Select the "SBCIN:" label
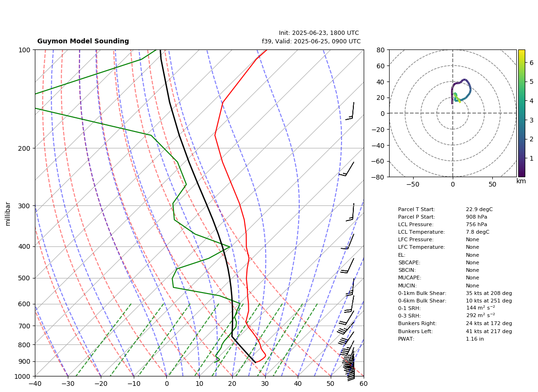This screenshot has height=392, width=538. [x=407, y=270]
